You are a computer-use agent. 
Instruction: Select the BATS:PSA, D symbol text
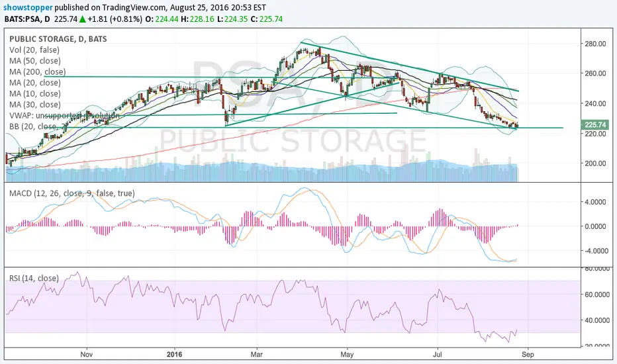coord(27,19)
